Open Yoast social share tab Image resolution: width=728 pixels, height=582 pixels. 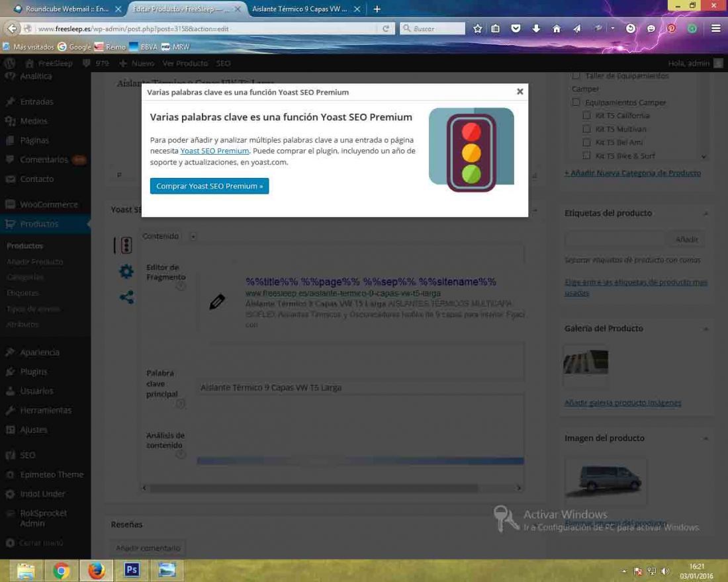[126, 297]
